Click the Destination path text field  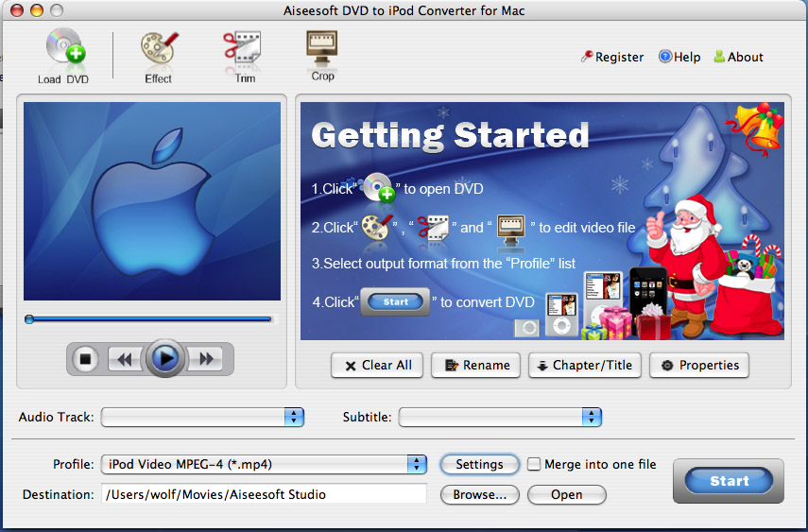(x=264, y=494)
